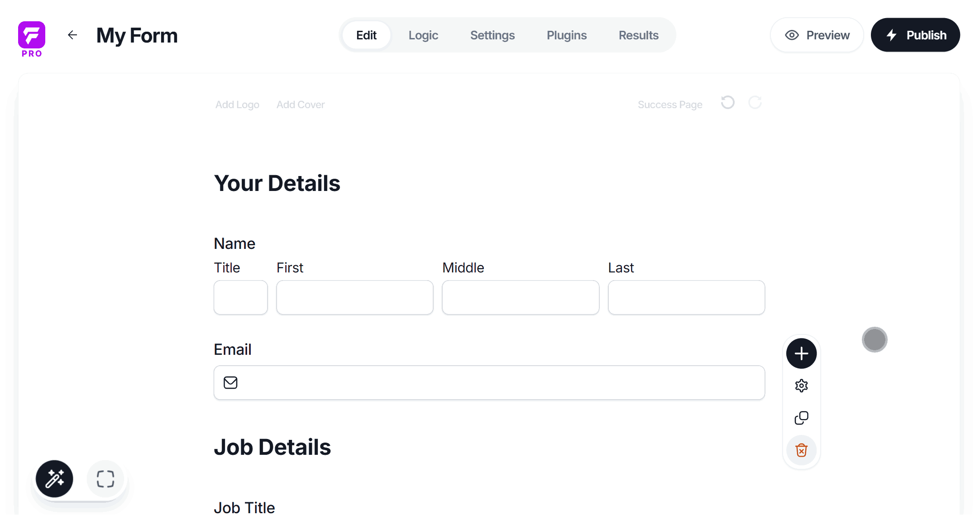Click the redo arrow icon

coord(755,103)
